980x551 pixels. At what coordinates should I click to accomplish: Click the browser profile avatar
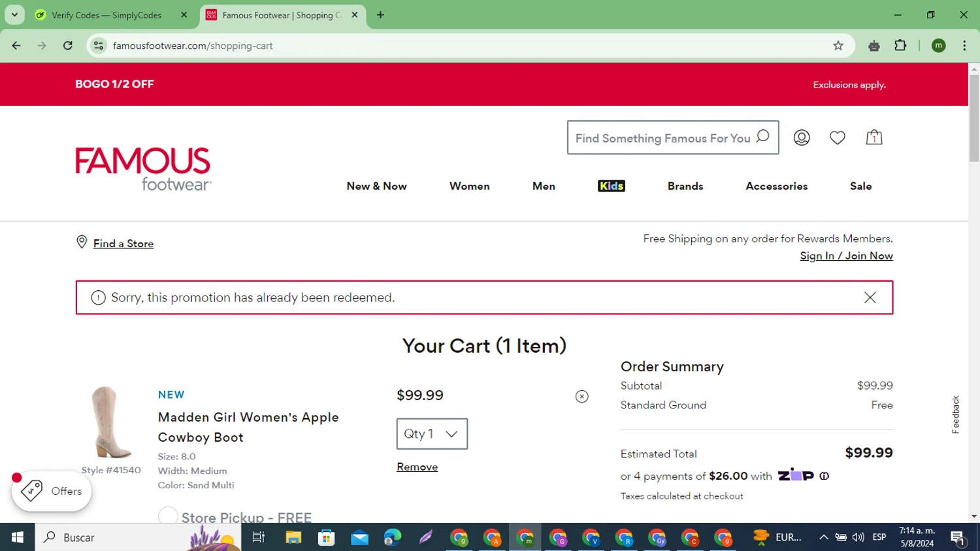pyautogui.click(x=939, y=46)
